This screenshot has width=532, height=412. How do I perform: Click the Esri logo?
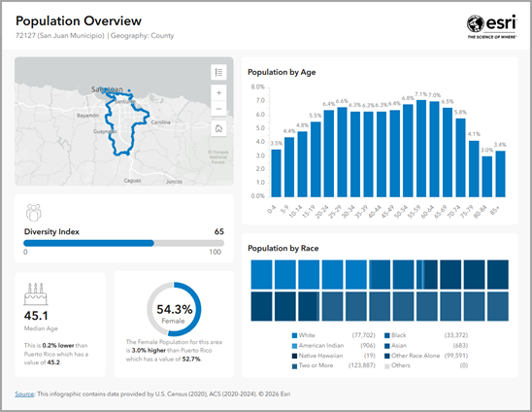click(x=492, y=27)
